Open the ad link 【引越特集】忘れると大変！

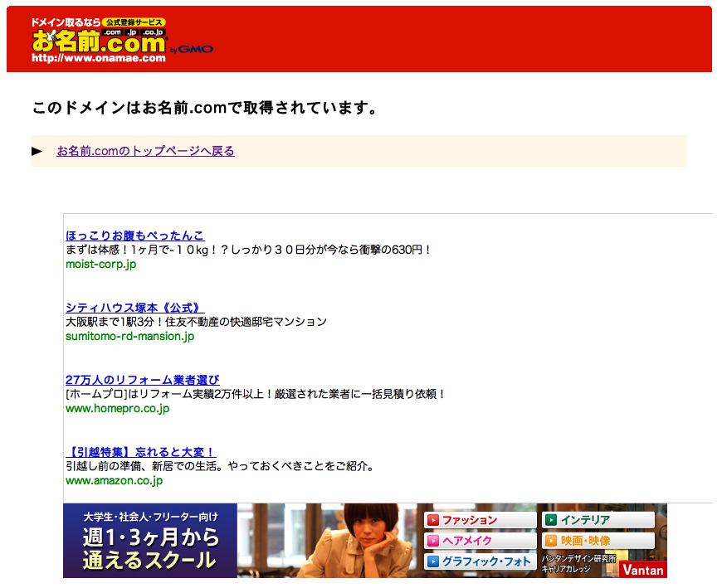click(141, 452)
